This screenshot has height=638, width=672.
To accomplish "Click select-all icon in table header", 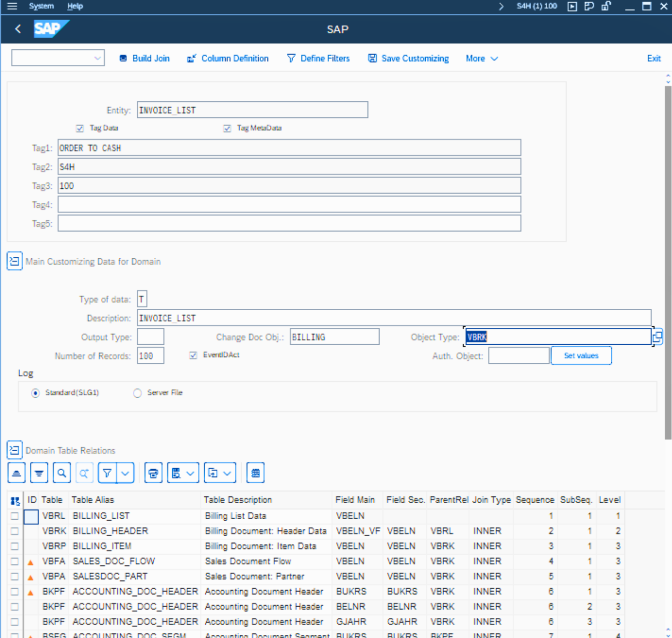I will coord(15,500).
